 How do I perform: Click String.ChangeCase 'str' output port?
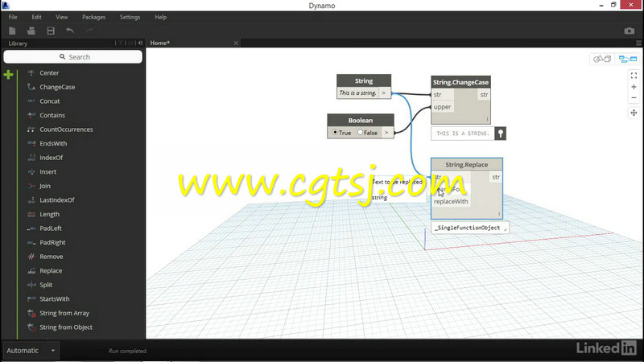(x=485, y=95)
